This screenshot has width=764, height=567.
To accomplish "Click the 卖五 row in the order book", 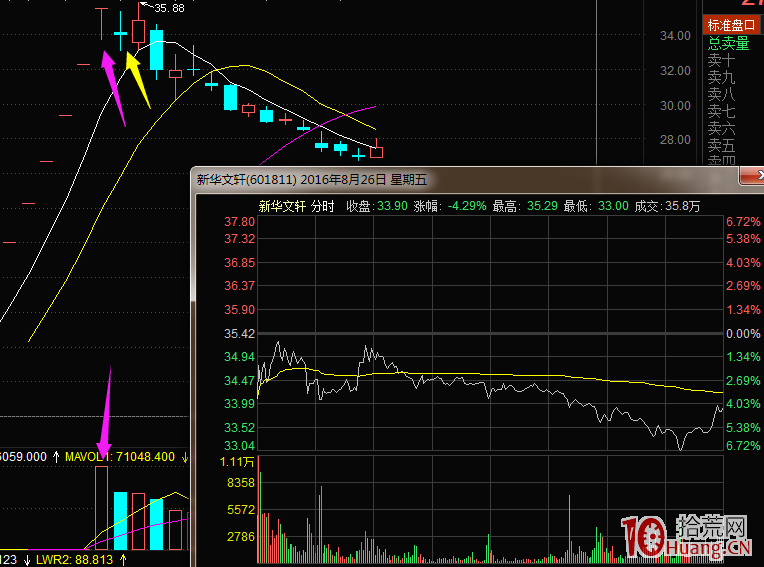I will 721,145.
